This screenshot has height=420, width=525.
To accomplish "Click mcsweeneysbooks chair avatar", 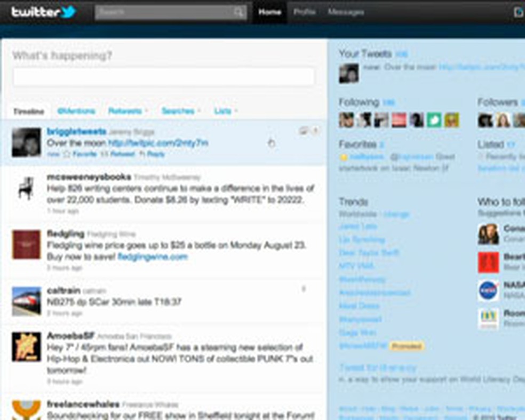I will point(26,187).
